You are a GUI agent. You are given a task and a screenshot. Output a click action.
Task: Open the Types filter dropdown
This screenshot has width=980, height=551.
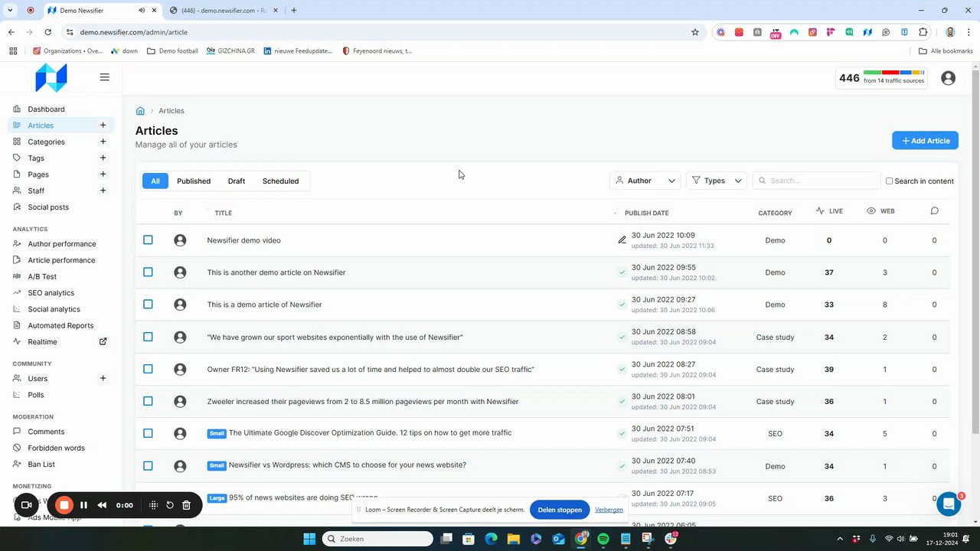717,181
